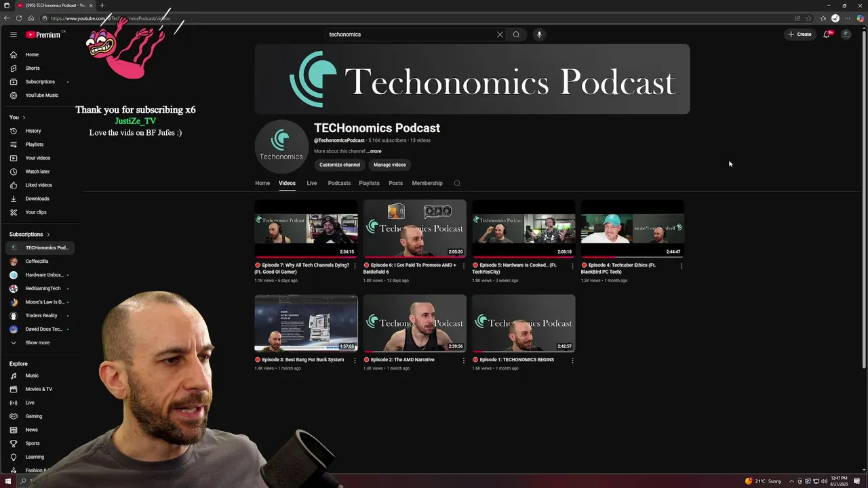Open the notifications bell
This screenshot has height=488, width=868.
click(827, 35)
